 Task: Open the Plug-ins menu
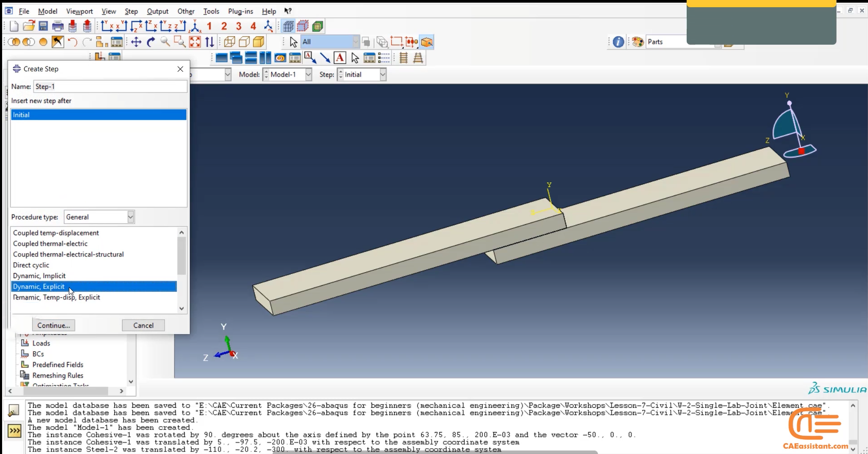tap(241, 11)
